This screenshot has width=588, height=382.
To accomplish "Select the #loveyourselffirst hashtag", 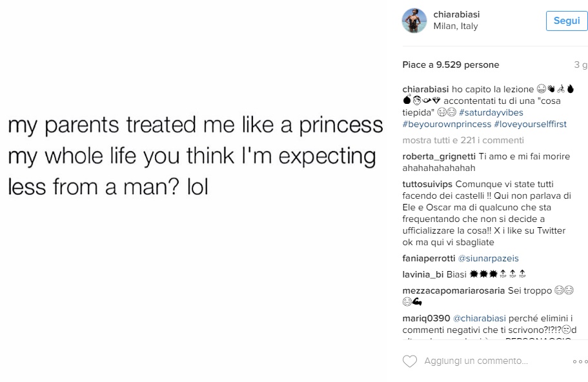I will [530, 124].
